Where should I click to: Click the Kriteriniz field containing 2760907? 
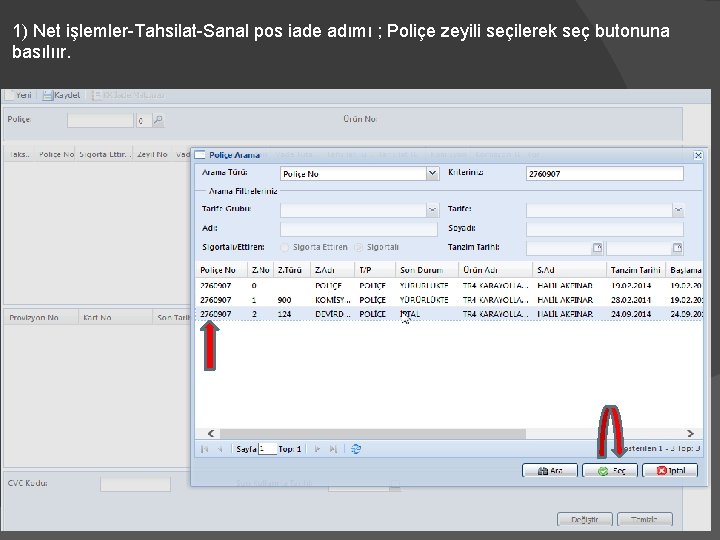coord(604,174)
